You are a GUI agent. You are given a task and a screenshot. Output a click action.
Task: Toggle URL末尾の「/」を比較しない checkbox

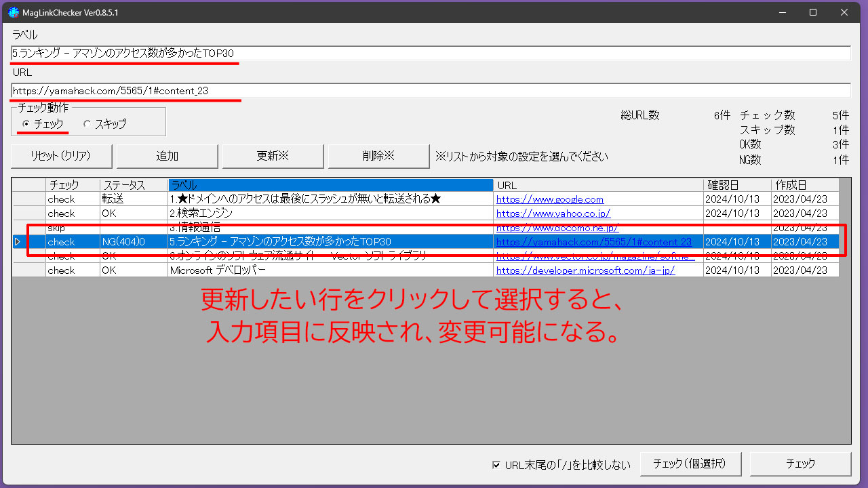tap(496, 465)
